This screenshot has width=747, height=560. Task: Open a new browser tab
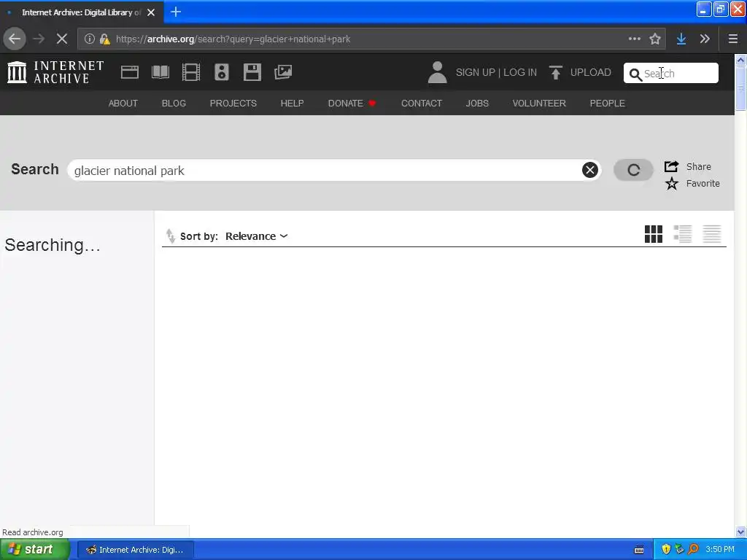[x=176, y=12]
